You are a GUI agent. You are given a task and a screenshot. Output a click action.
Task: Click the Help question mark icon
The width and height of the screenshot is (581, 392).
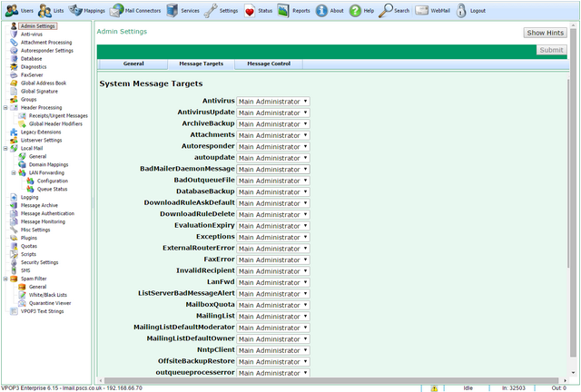click(355, 11)
